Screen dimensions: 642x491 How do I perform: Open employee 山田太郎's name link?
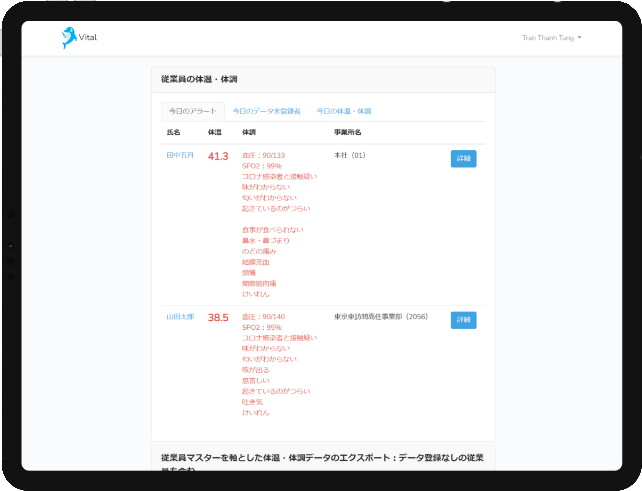click(x=180, y=316)
